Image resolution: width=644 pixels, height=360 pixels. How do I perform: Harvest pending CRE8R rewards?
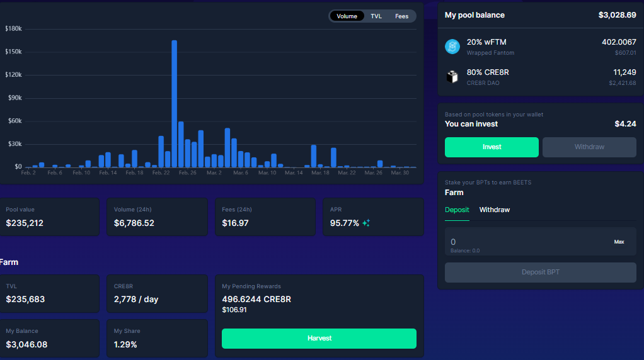click(x=319, y=339)
